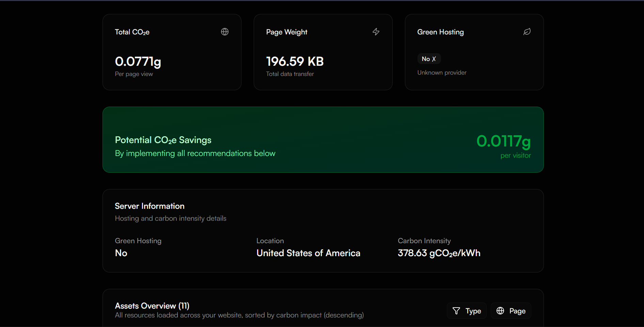The width and height of the screenshot is (644, 327).
Task: Click the funnel icon inside the Type button
Action: click(x=456, y=311)
